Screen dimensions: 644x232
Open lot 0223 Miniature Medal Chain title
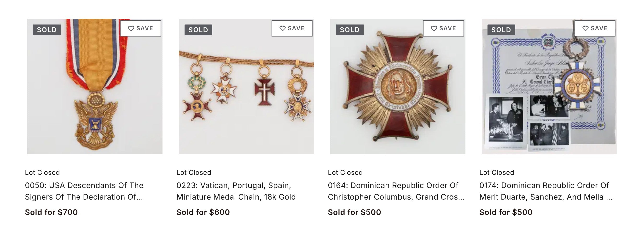(236, 191)
